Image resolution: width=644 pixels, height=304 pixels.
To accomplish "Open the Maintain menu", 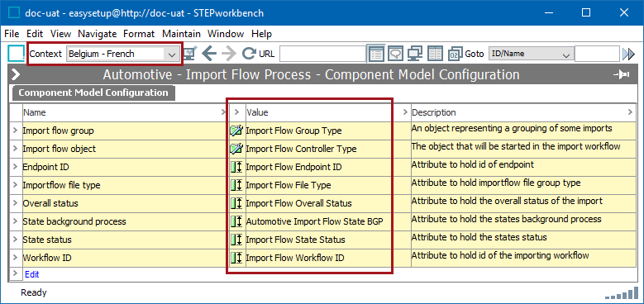I will point(181,34).
